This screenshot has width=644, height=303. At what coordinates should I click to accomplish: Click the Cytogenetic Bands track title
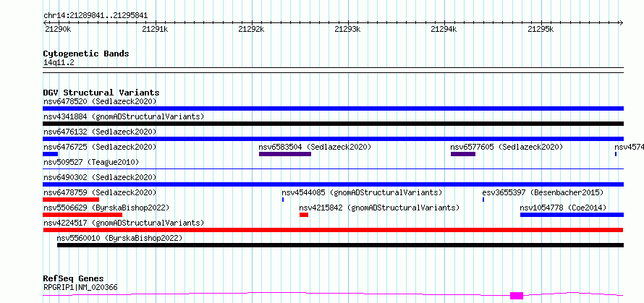[x=86, y=54]
